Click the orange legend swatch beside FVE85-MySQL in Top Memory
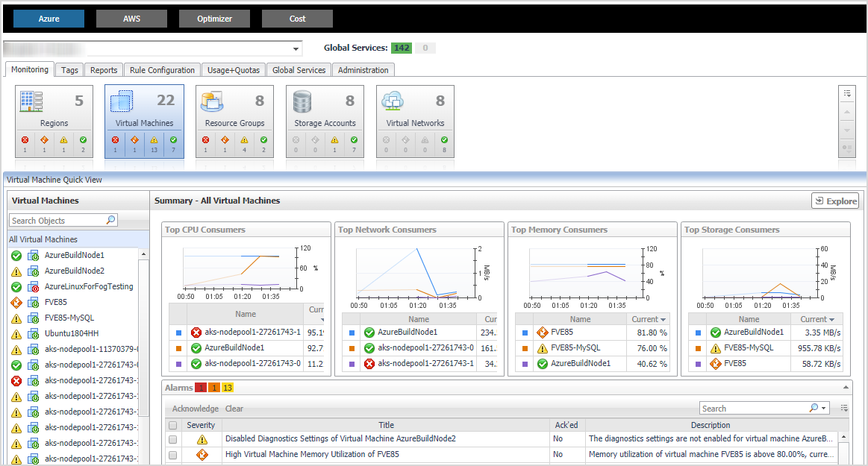Image resolution: width=868 pixels, height=466 pixels. point(525,348)
